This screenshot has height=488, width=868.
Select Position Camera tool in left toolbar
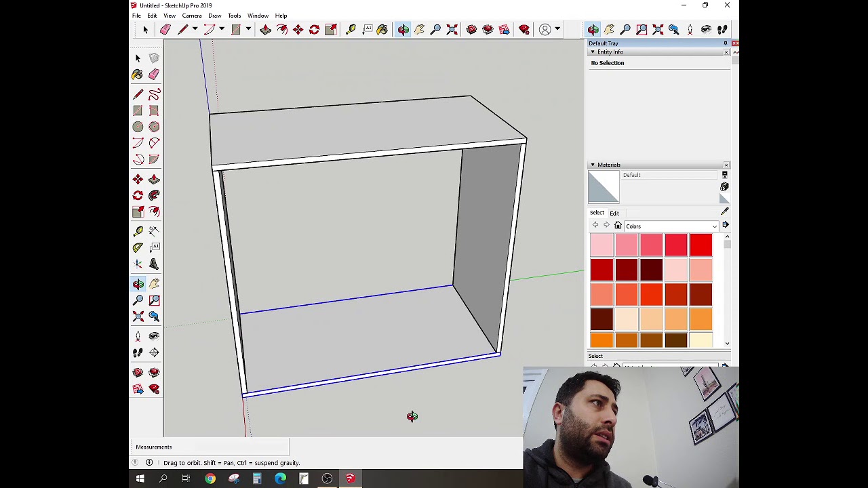[138, 336]
